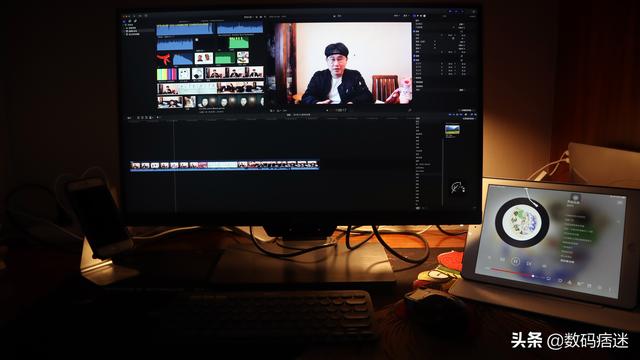Toggle the timeline index button
The width and height of the screenshot is (640, 360).
129,118
